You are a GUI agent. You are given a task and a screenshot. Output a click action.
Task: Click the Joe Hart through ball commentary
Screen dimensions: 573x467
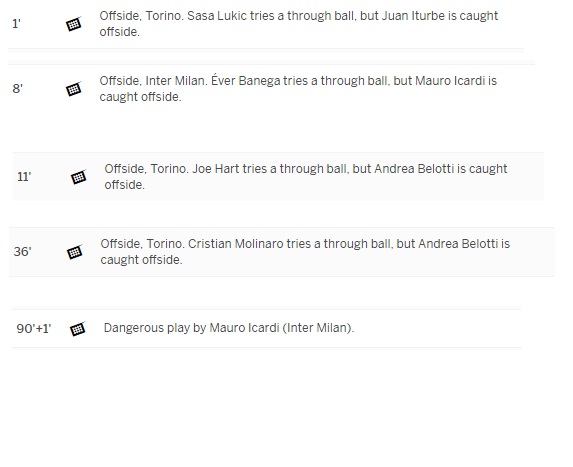(306, 177)
